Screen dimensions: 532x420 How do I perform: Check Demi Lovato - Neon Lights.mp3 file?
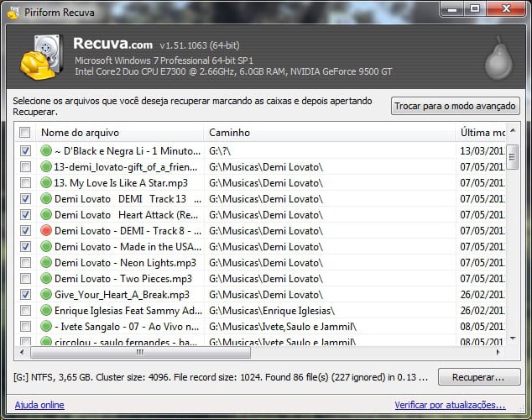point(25,262)
